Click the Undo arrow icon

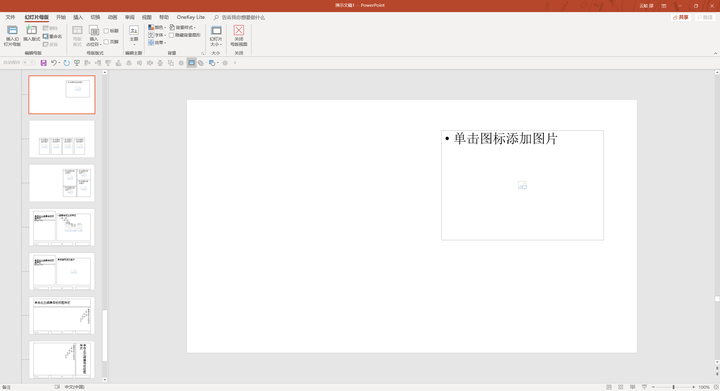(54, 63)
